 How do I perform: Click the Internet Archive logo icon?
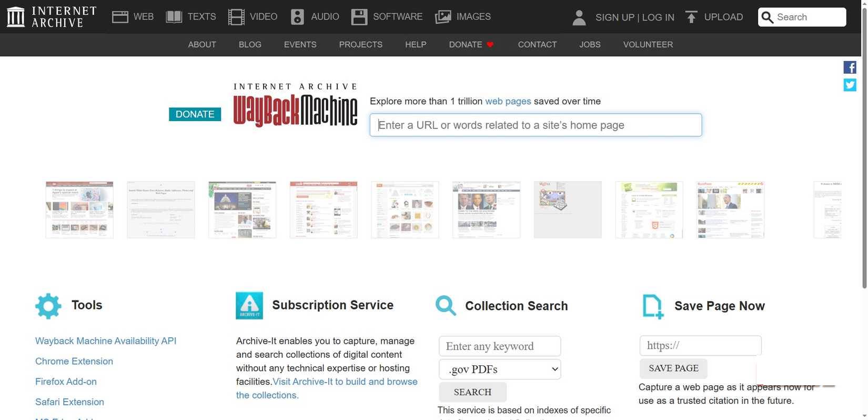tap(15, 17)
